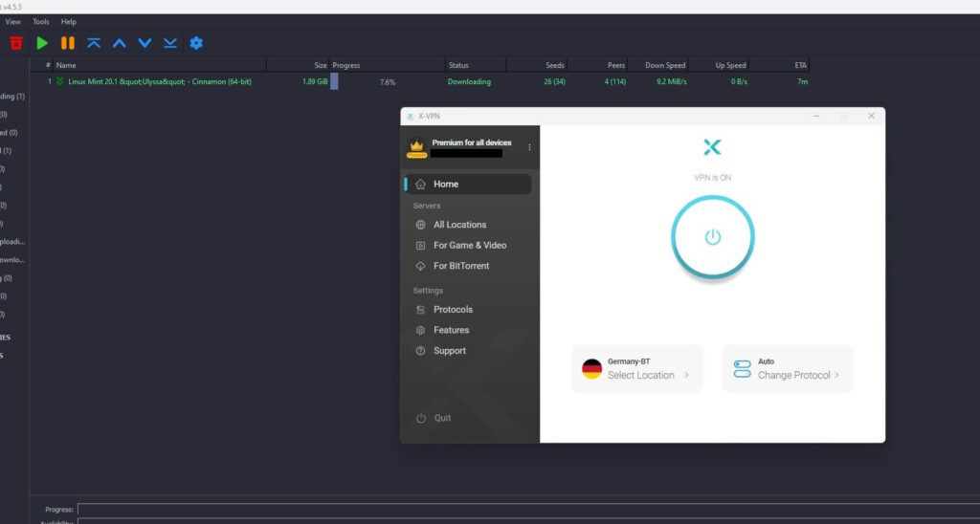The width and height of the screenshot is (980, 524).
Task: Open X-VPN account options three-dot menu
Action: pyautogui.click(x=529, y=147)
